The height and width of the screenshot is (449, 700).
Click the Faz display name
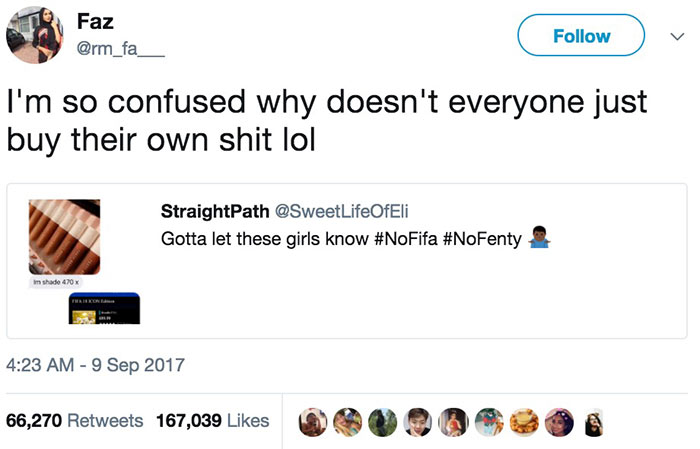click(x=95, y=21)
